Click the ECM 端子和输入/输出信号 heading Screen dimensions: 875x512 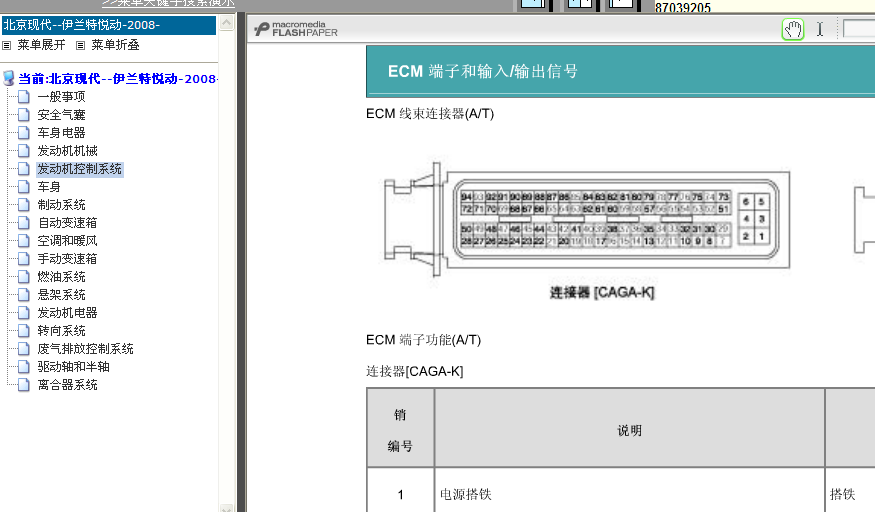tap(483, 71)
